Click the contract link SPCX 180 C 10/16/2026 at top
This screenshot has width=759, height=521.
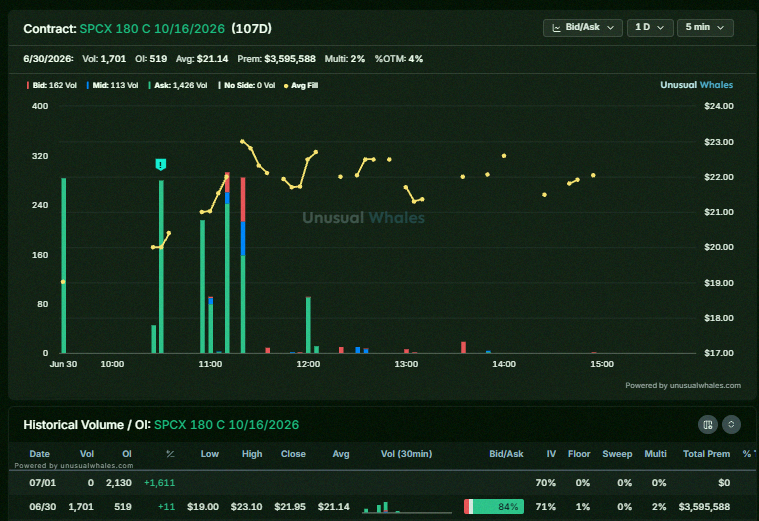(x=152, y=29)
